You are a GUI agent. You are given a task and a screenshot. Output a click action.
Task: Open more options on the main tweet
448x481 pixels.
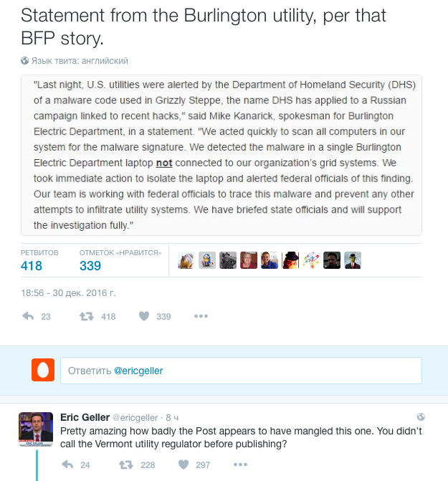pyautogui.click(x=201, y=316)
